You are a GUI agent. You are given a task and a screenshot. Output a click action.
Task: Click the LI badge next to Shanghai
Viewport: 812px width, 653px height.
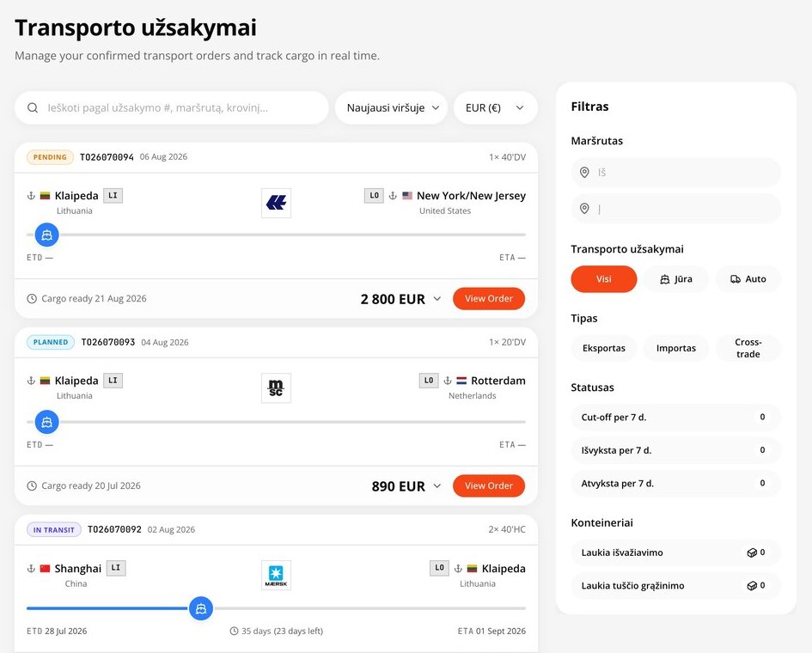pos(116,568)
